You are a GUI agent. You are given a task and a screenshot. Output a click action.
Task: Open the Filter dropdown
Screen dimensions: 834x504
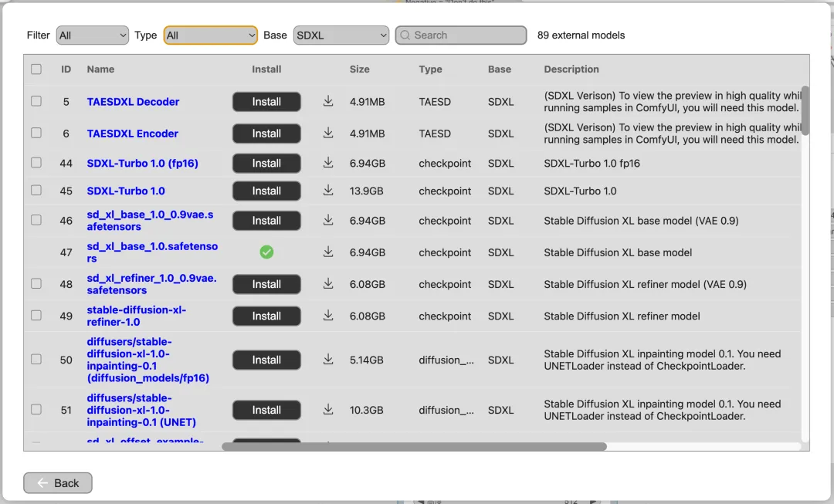(x=92, y=36)
